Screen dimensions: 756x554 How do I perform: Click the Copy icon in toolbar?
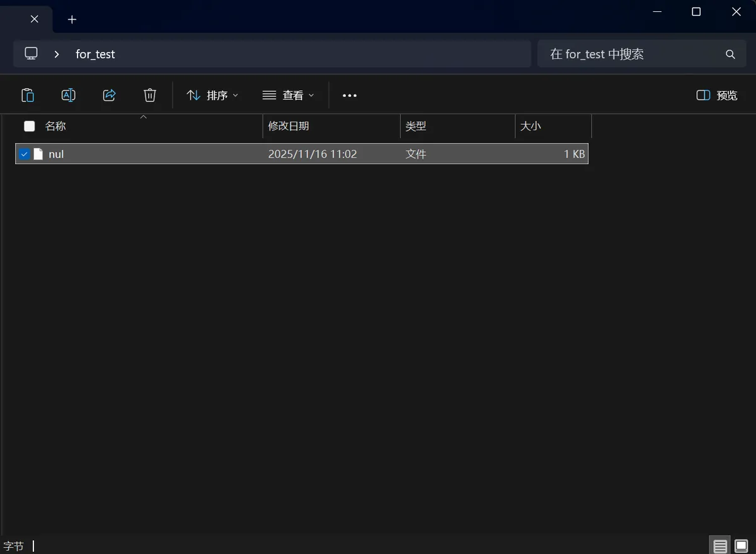[x=28, y=95]
